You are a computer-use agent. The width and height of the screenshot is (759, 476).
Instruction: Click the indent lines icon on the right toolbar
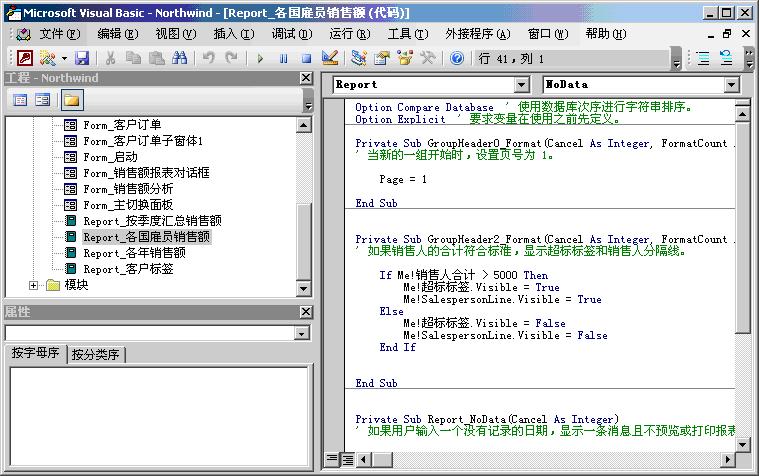pos(703,58)
